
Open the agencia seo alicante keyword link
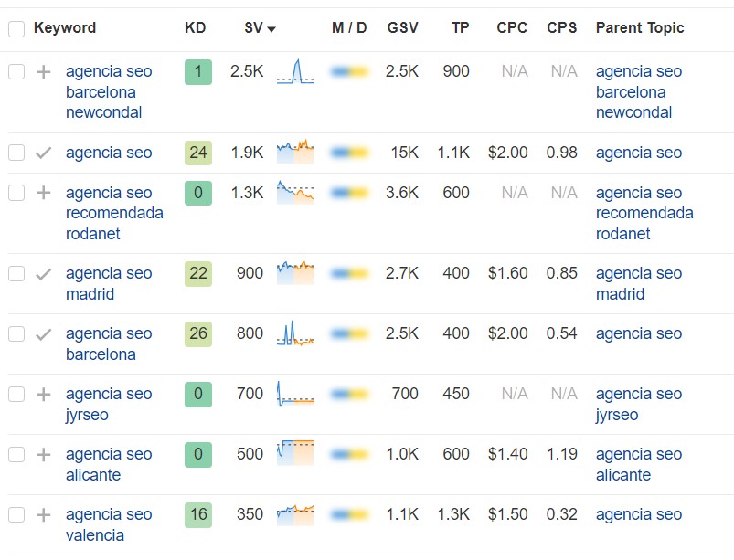(x=109, y=465)
